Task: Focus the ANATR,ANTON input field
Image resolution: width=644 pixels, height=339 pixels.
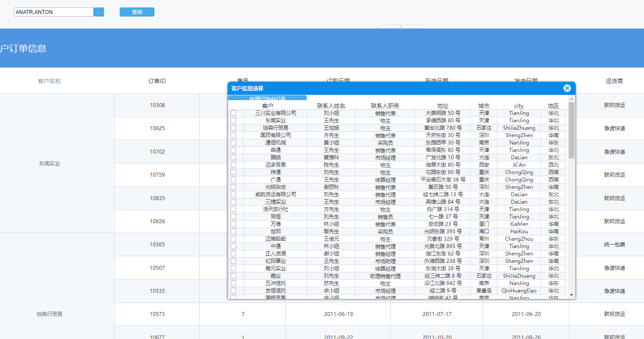Action: point(54,12)
